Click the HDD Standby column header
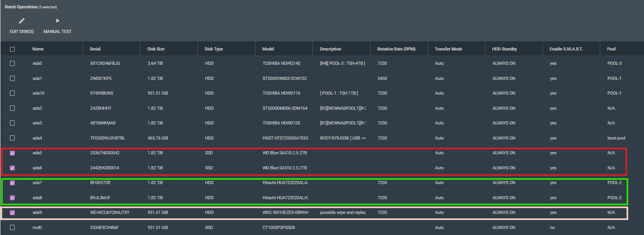The width and height of the screenshot is (644, 235). 504,49
